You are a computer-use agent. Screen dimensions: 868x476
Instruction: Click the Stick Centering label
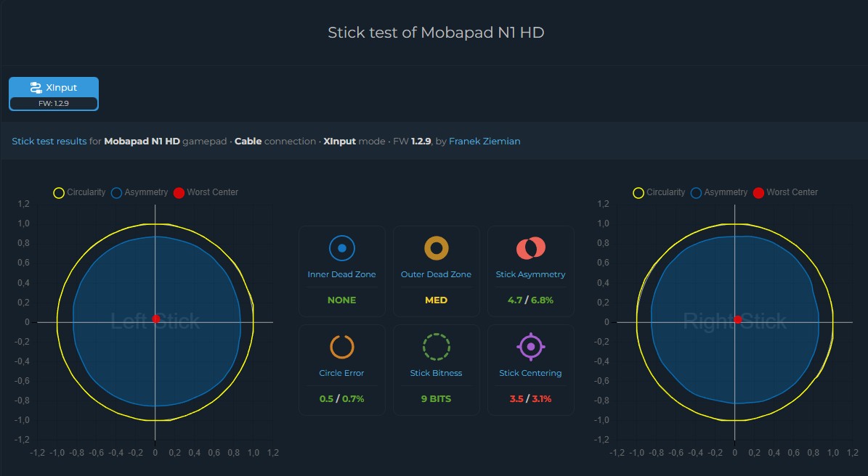coord(530,373)
